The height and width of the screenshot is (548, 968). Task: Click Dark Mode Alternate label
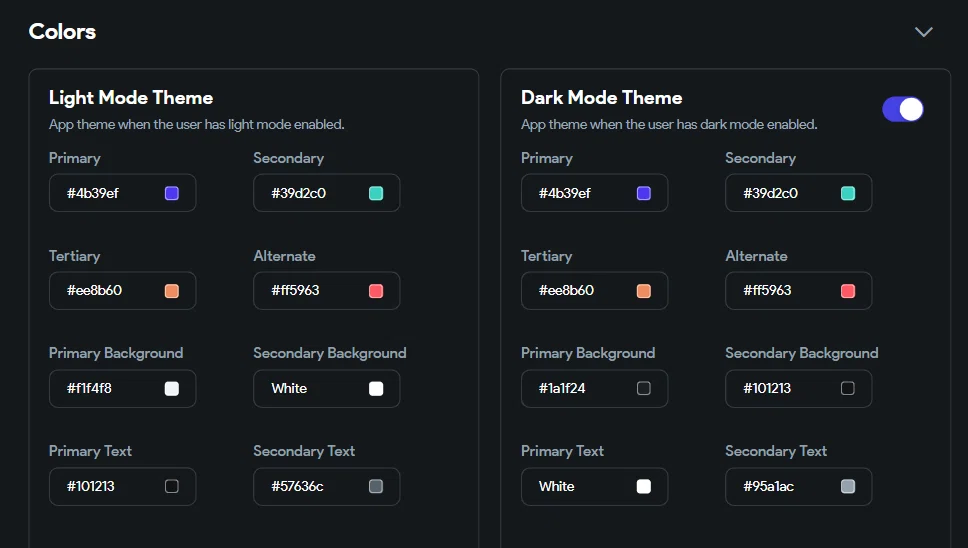pos(756,256)
